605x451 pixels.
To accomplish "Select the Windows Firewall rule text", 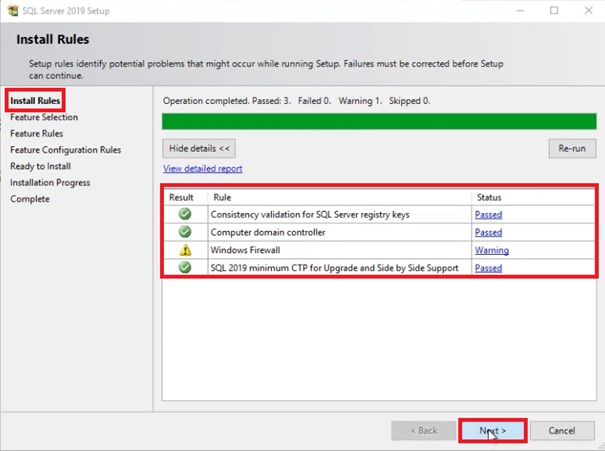I will coord(245,250).
